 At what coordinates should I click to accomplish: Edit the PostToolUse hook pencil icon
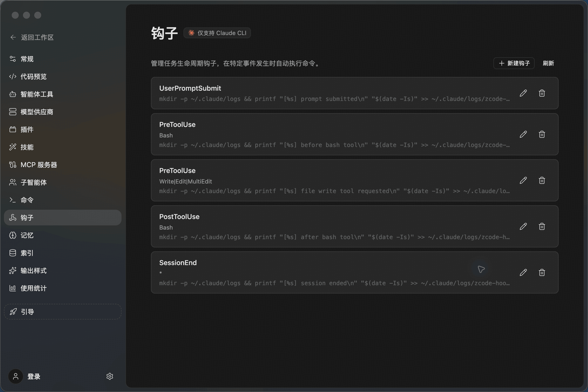coord(523,226)
